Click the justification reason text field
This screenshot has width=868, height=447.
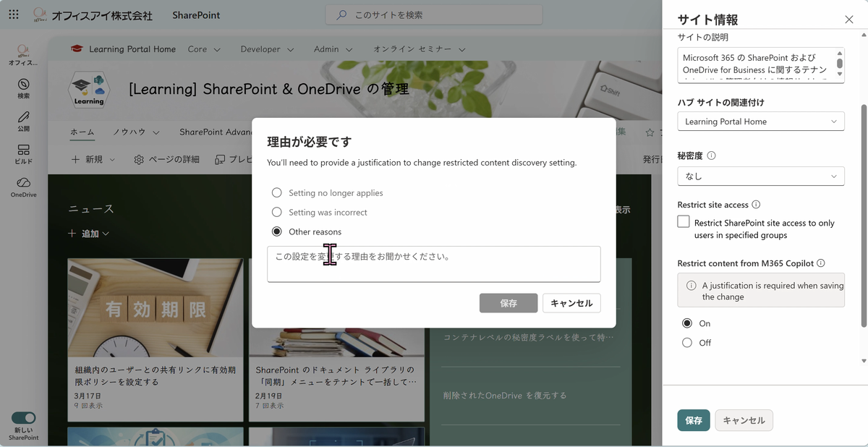pos(433,264)
